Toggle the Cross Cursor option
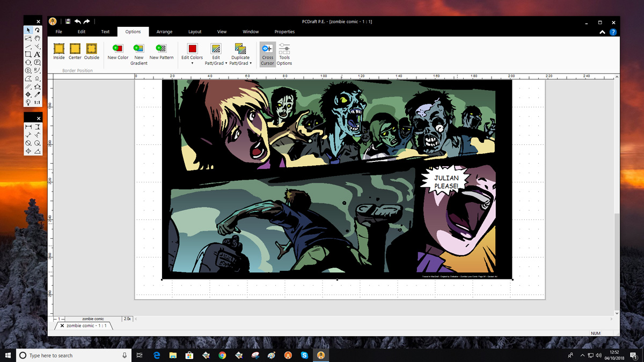644x362 pixels. point(267,54)
